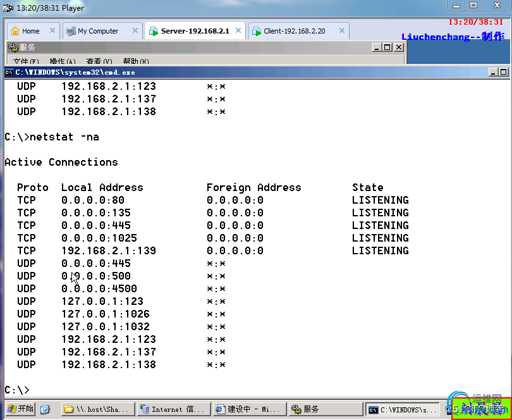
Task: Switch to 服务 taskbar button
Action: coord(326,409)
